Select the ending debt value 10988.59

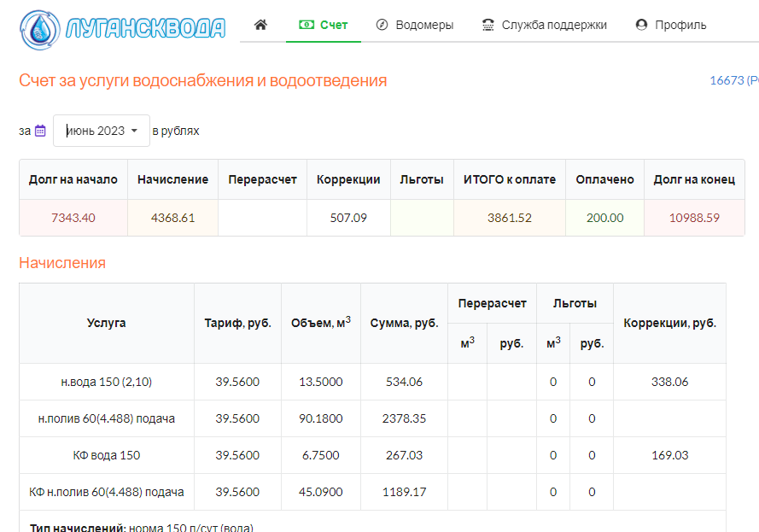[694, 218]
